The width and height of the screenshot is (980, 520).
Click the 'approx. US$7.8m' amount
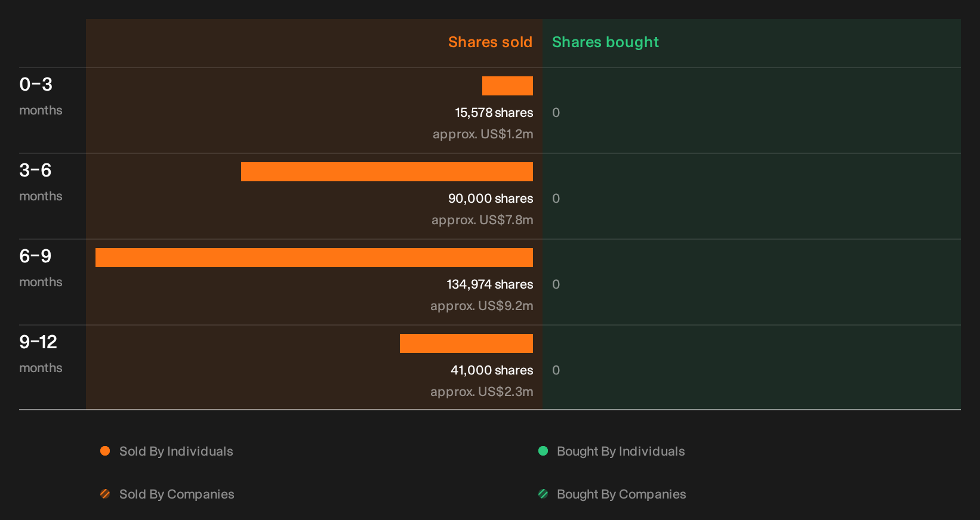[x=482, y=220]
